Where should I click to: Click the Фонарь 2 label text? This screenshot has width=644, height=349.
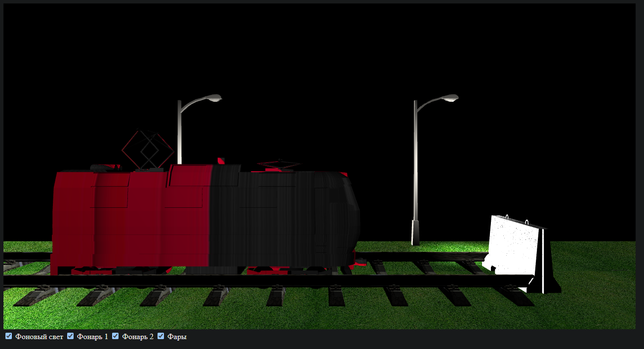pyautogui.click(x=137, y=337)
